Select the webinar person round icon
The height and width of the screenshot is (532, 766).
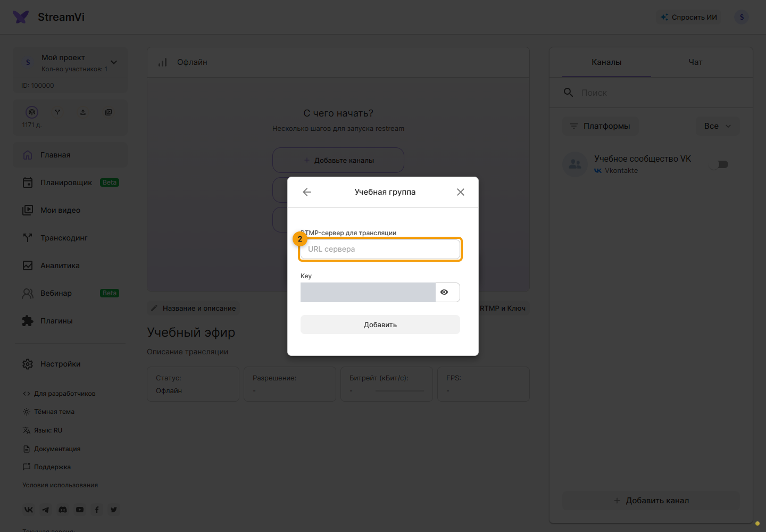[83, 112]
